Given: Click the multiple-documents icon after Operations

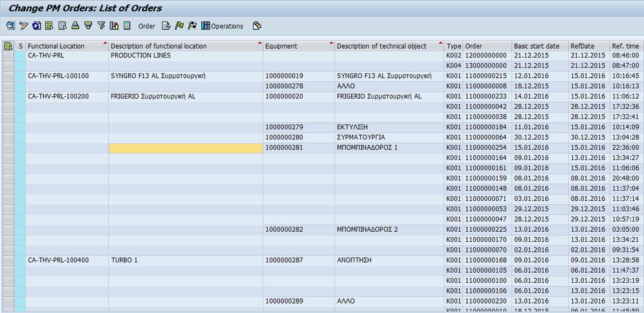Looking at the screenshot, I should point(257,26).
